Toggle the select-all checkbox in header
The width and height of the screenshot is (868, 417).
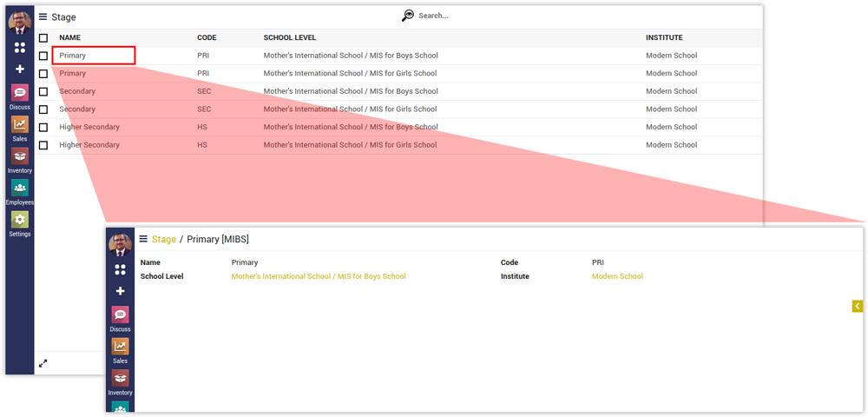click(x=43, y=38)
